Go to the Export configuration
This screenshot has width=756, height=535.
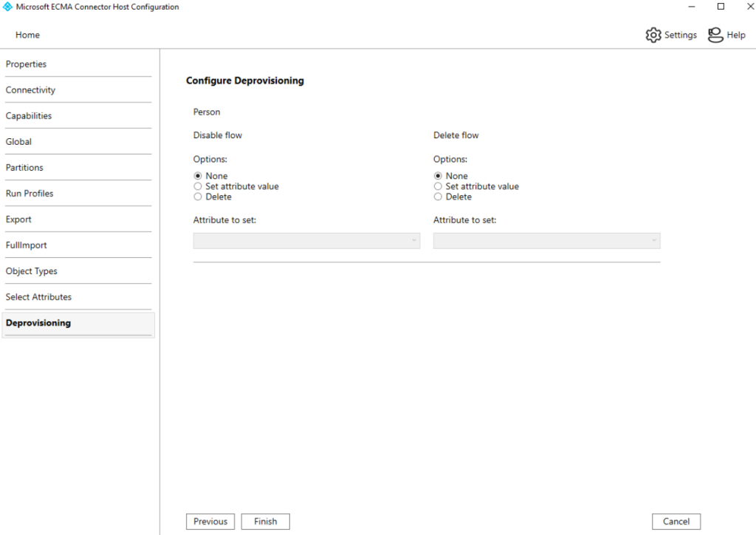pyautogui.click(x=18, y=219)
